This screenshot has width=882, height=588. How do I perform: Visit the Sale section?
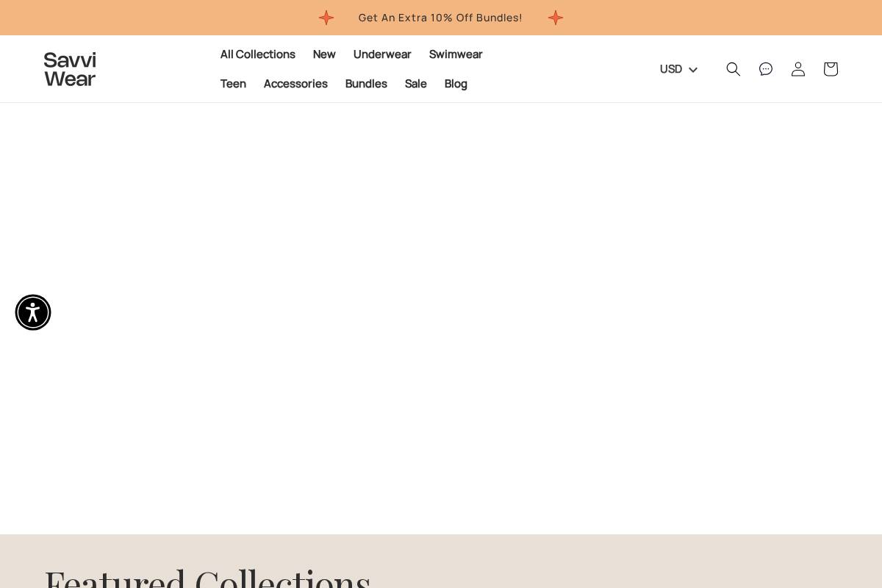coord(415,84)
